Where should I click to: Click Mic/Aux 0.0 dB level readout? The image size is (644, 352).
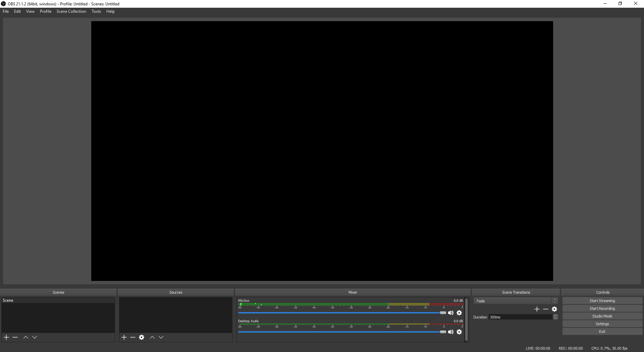pos(458,301)
